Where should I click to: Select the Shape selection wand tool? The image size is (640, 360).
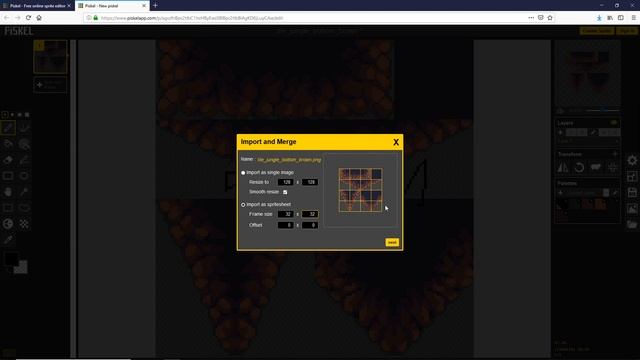click(x=24, y=192)
